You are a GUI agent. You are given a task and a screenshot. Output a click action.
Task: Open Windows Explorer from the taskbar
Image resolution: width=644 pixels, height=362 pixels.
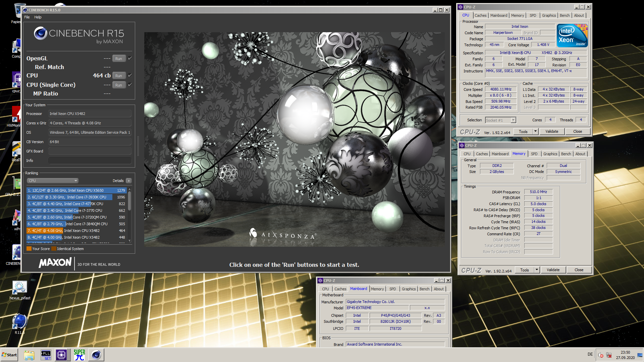[x=29, y=355]
